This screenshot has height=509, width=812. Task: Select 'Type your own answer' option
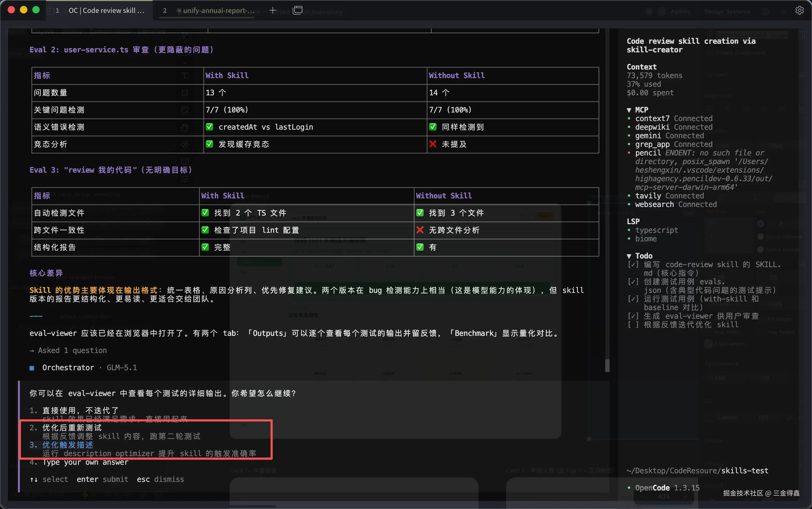85,462
